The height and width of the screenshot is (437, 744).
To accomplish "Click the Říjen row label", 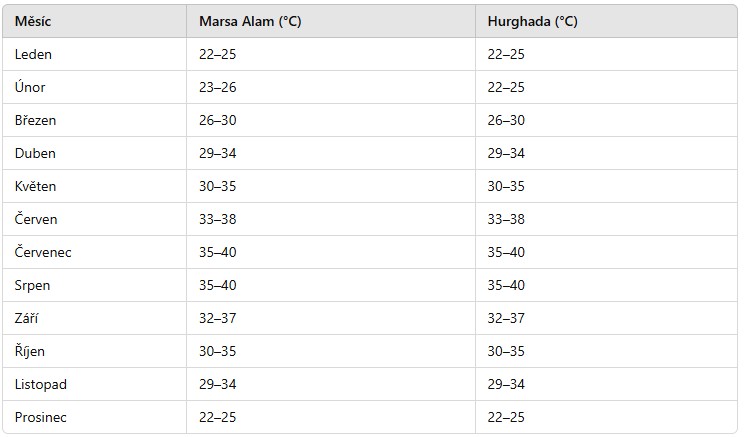I will coord(30,351).
